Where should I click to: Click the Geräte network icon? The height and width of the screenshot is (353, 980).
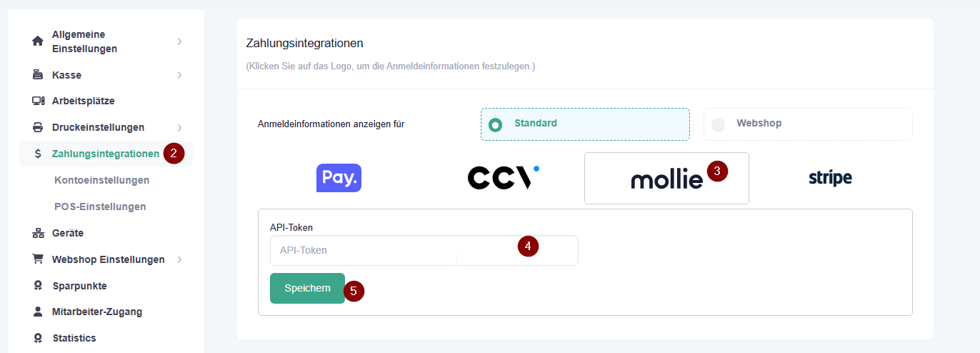tap(38, 233)
